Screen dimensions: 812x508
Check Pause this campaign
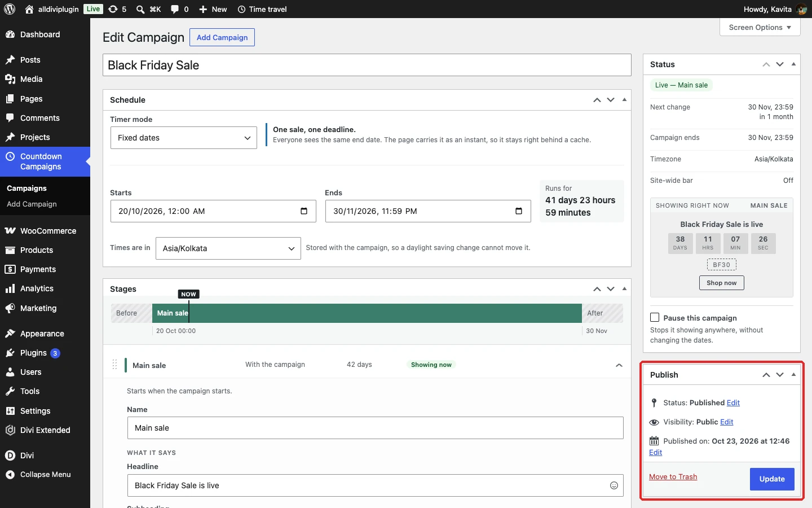[x=655, y=318]
